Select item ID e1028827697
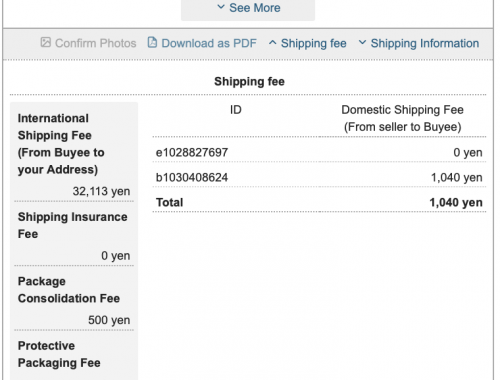 pos(192,153)
